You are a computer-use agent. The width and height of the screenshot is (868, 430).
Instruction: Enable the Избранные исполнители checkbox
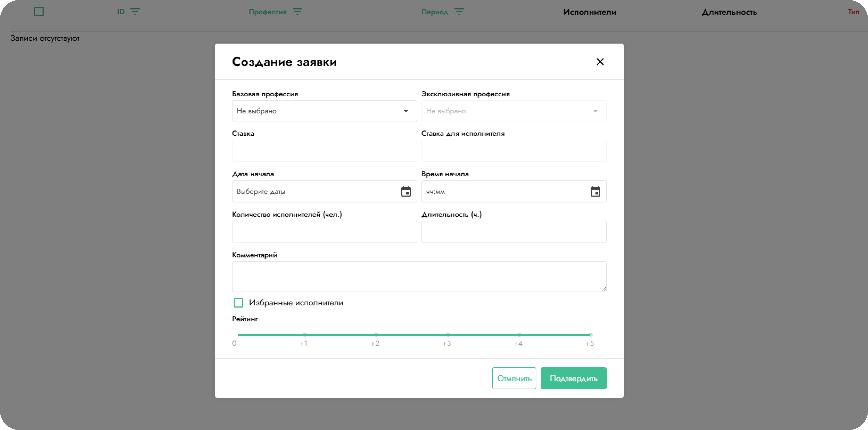pyautogui.click(x=238, y=303)
